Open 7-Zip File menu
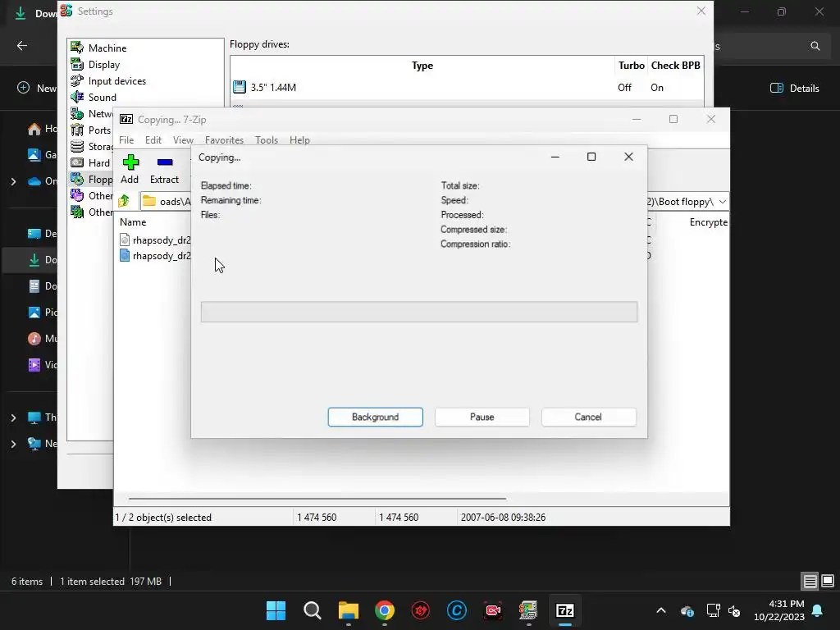The image size is (840, 630). (x=126, y=140)
